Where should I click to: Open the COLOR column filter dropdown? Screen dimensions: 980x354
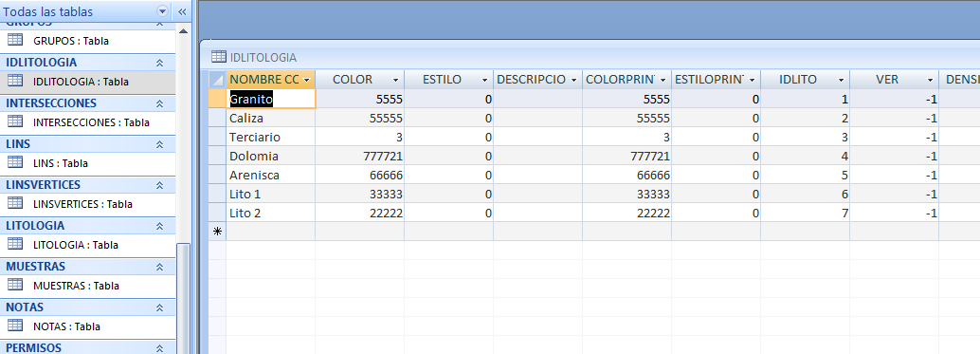[395, 80]
